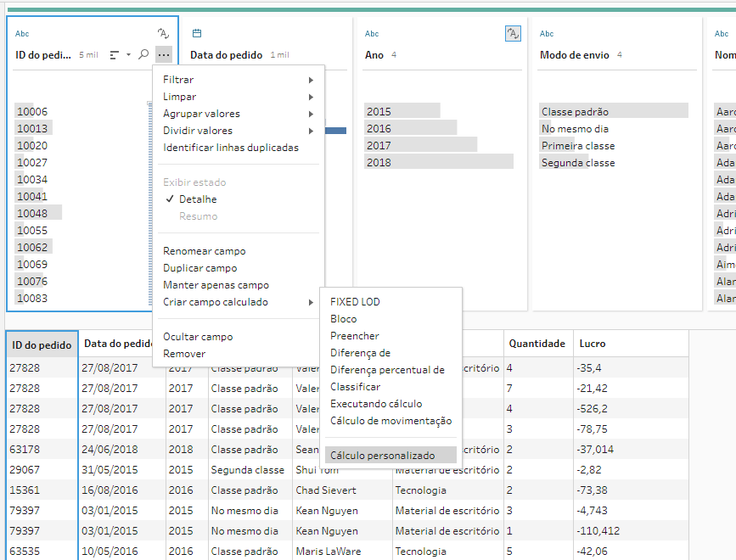This screenshot has height=560, width=736.
Task: Open the more options button on ID do pedido
Action: pos(164,54)
